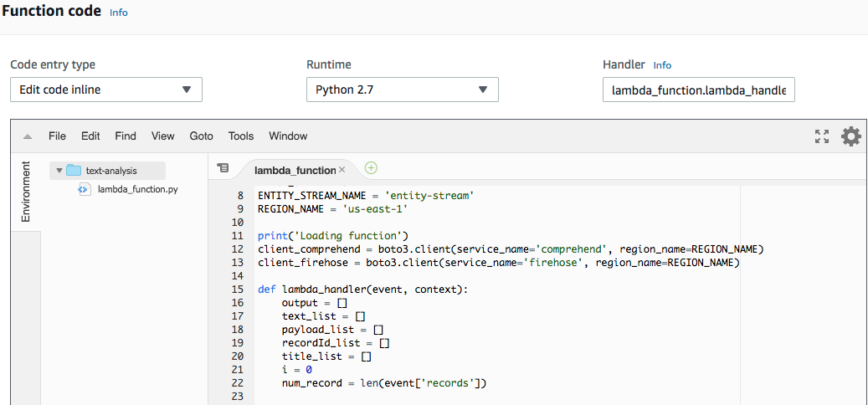Collapse the menu bar arrow icon

28,136
